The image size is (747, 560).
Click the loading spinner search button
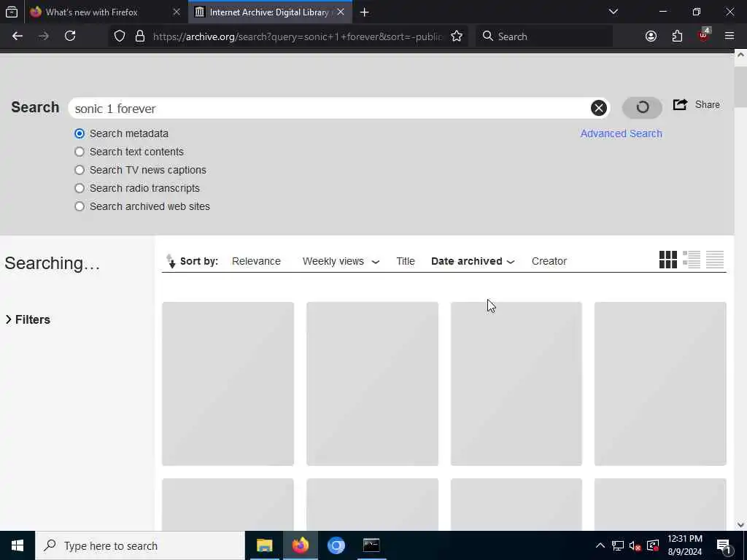point(642,107)
